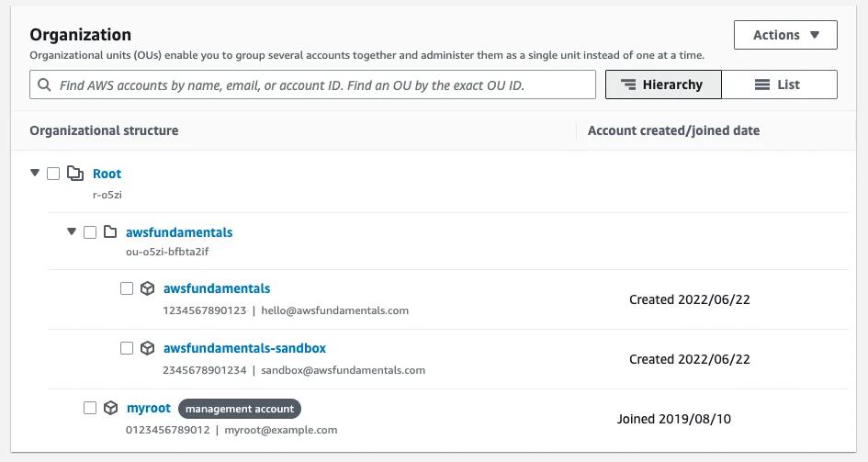Viewport: 868px width, 462px height.
Task: Click the myroot account cube icon
Action: click(x=111, y=408)
